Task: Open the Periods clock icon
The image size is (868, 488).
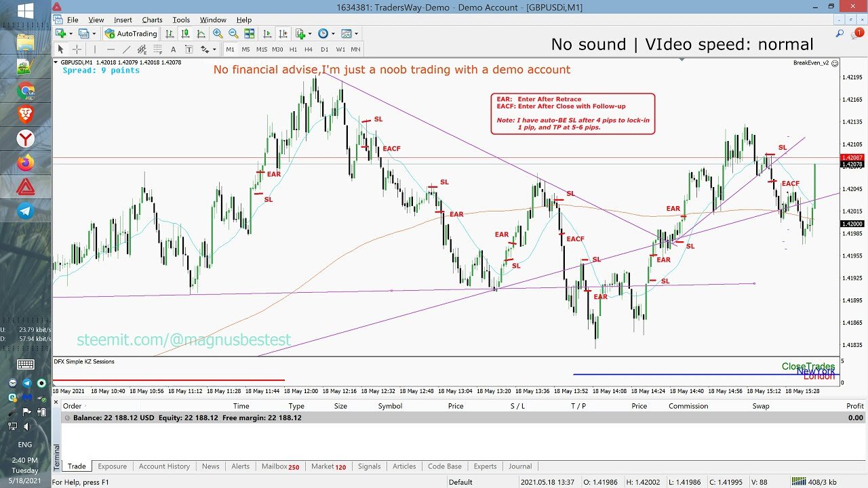Action: [323, 33]
